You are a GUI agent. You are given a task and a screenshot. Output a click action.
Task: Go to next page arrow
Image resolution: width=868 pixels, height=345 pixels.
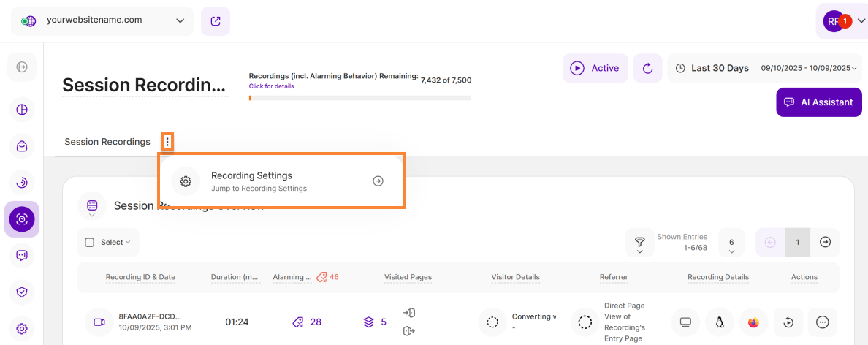[x=825, y=242]
